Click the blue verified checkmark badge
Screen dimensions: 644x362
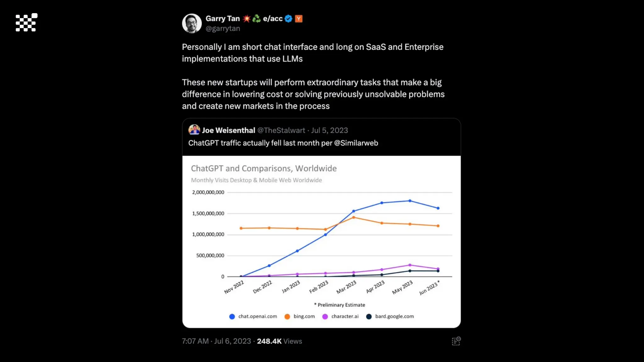pos(288,19)
